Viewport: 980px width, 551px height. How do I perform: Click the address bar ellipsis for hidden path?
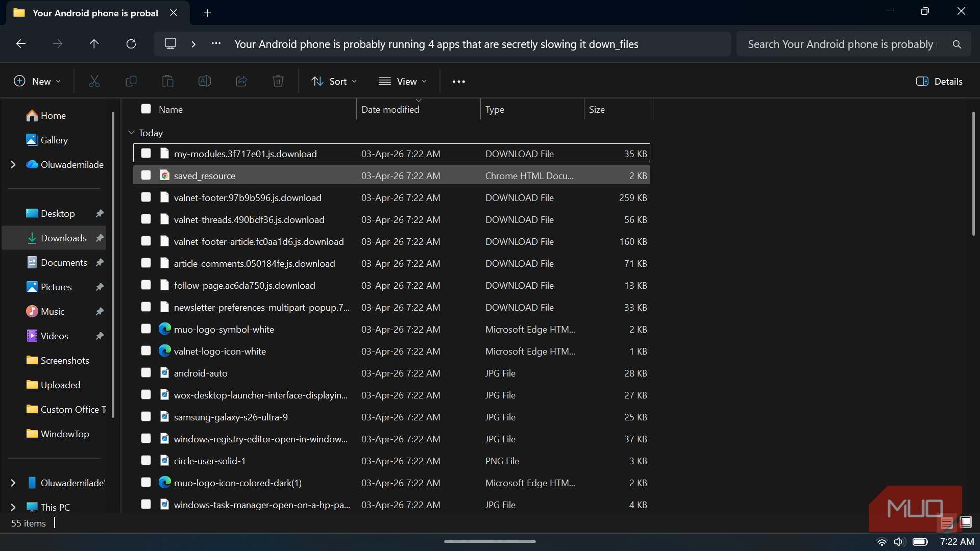click(216, 44)
